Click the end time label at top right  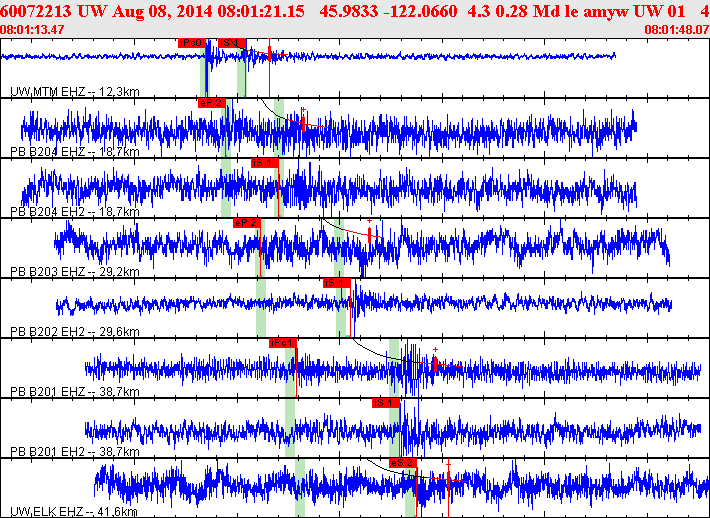[x=676, y=30]
